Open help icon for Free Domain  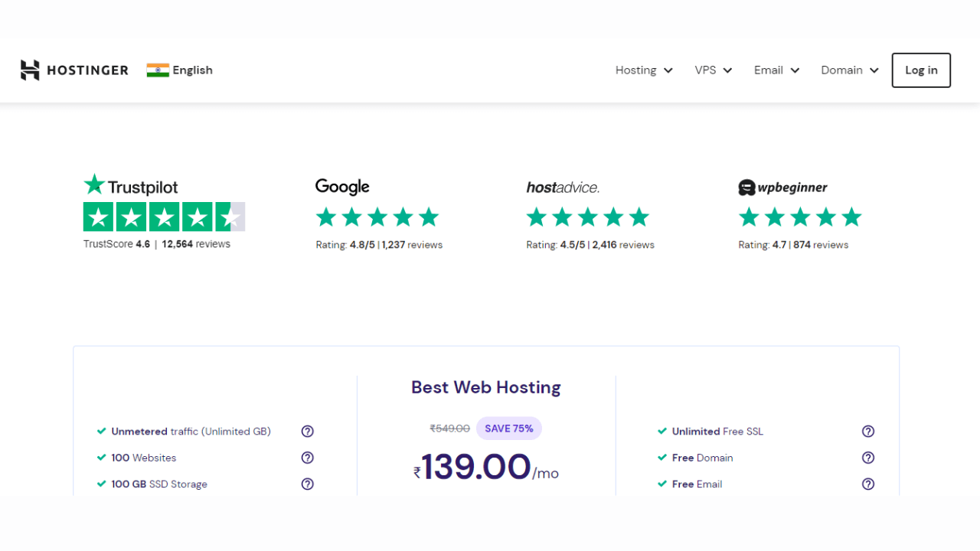pos(868,458)
